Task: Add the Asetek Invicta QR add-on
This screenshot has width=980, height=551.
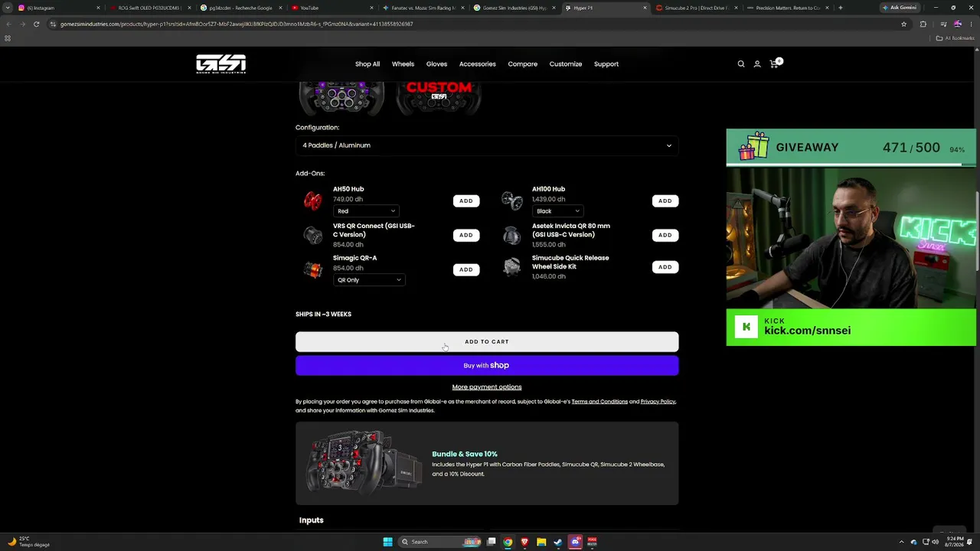Action: pyautogui.click(x=665, y=235)
